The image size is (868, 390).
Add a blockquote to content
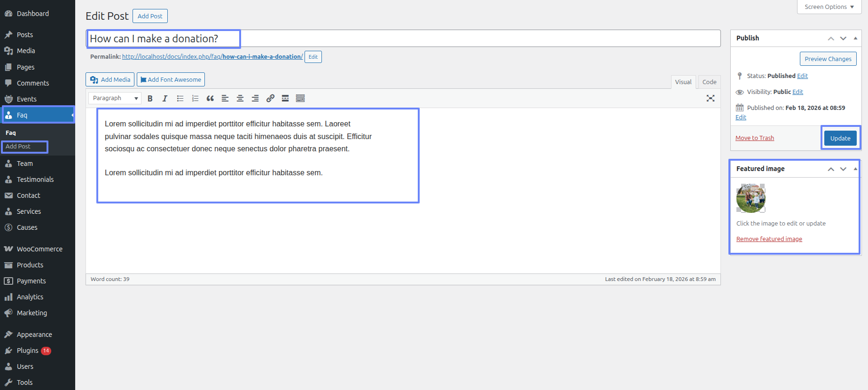point(210,98)
